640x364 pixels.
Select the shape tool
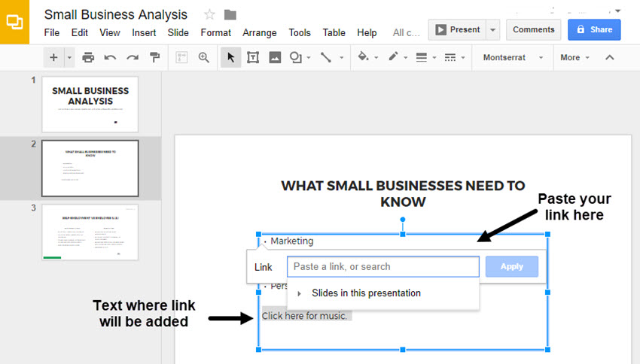coord(295,57)
